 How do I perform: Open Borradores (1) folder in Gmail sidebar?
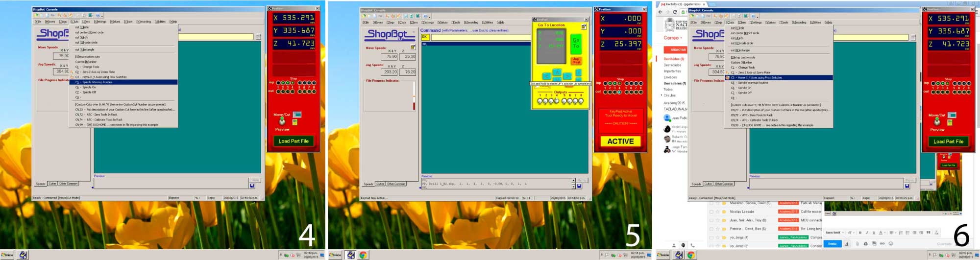pos(675,83)
